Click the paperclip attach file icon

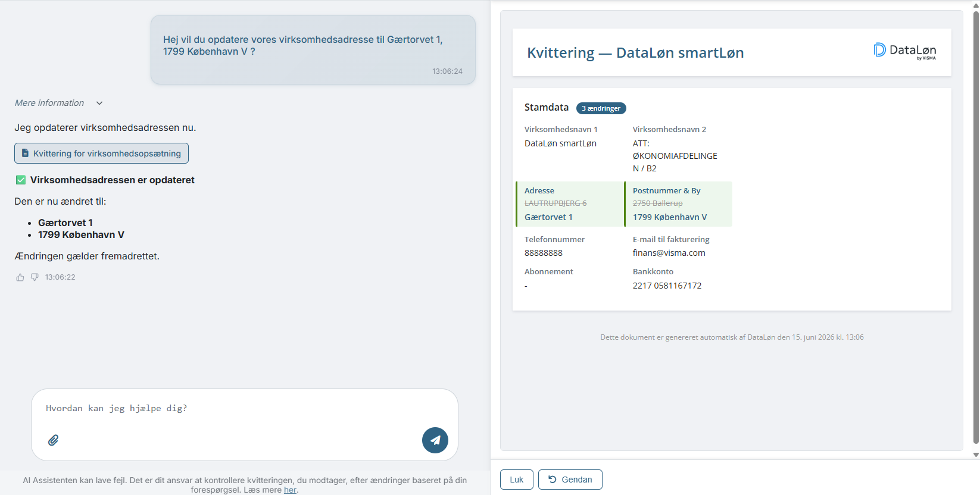pyautogui.click(x=54, y=440)
